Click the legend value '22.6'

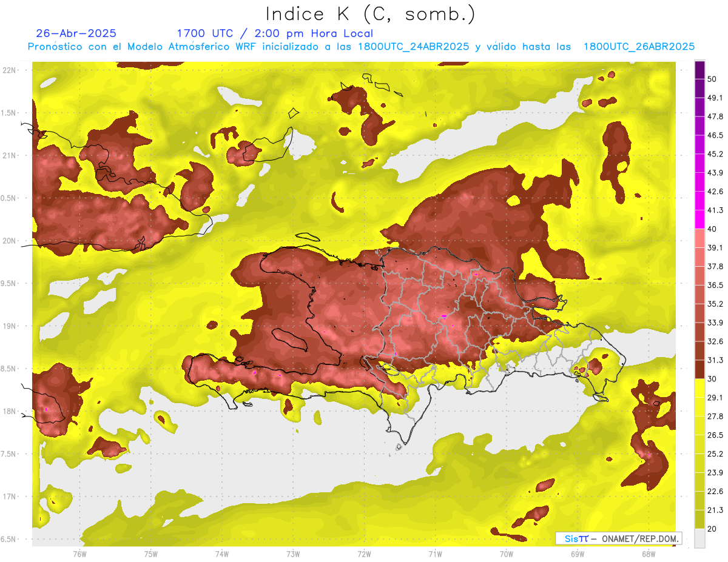click(715, 491)
